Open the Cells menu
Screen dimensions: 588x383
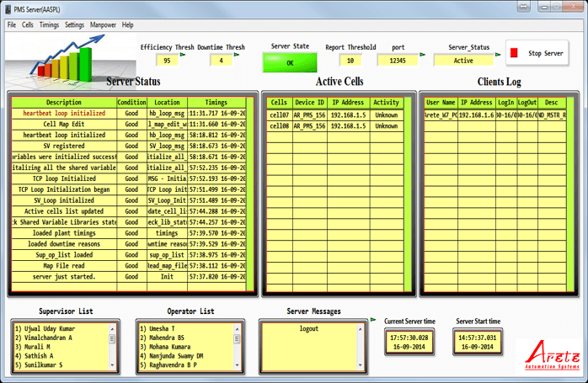click(x=27, y=24)
